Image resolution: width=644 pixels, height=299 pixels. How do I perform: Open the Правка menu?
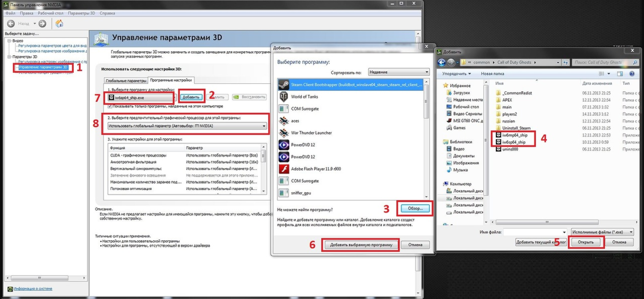(x=27, y=13)
